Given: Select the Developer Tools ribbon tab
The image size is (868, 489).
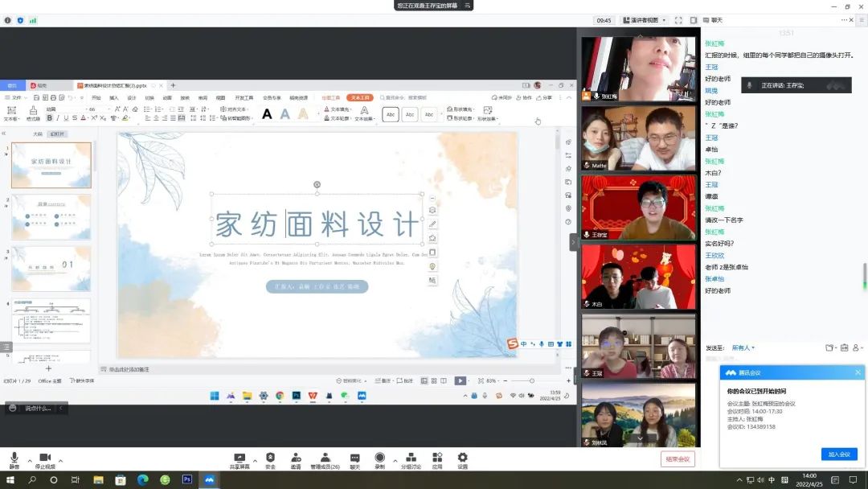Looking at the screenshot, I should 244,98.
